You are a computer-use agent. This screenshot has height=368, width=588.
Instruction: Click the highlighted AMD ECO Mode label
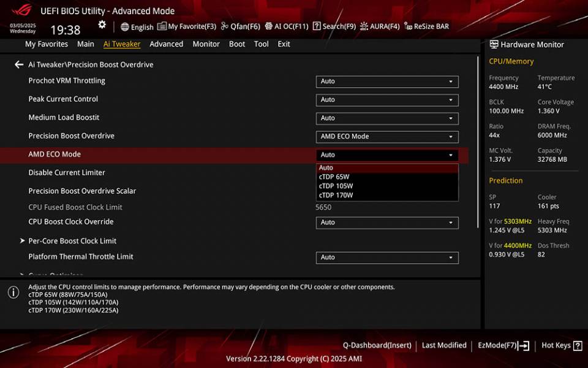pyautogui.click(x=55, y=155)
